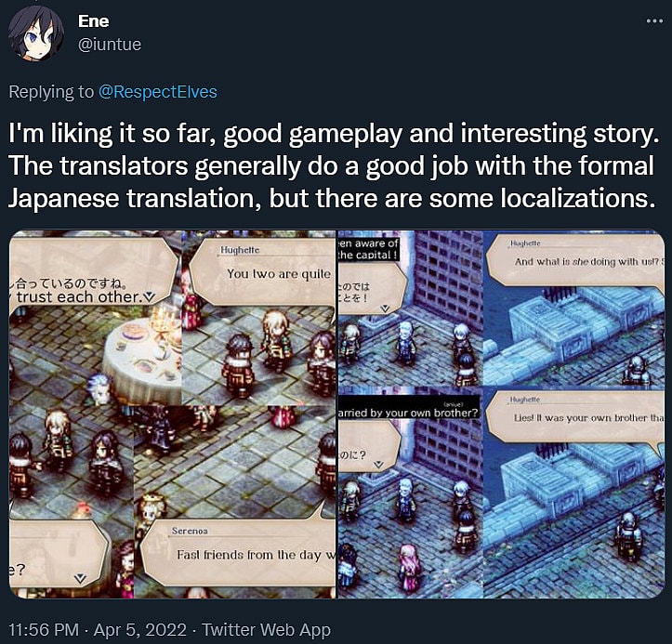Click the "Lies! It was your own brother" box

575,416
